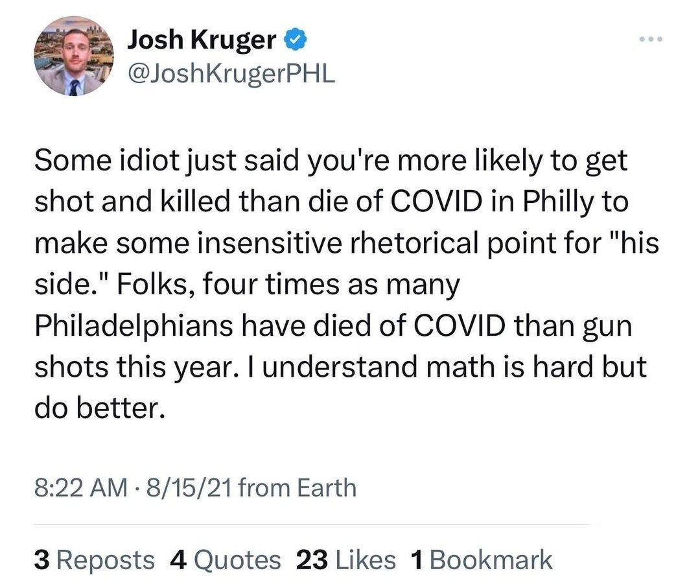Click the 8:22 AM timestamp
700x588 pixels.
(x=80, y=487)
